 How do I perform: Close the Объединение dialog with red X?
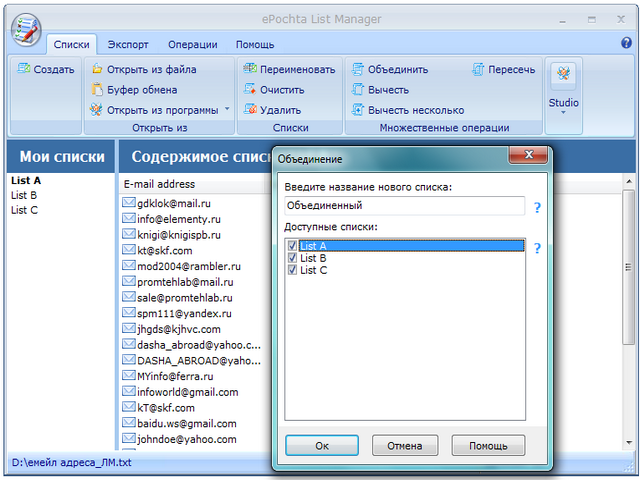coord(528,155)
